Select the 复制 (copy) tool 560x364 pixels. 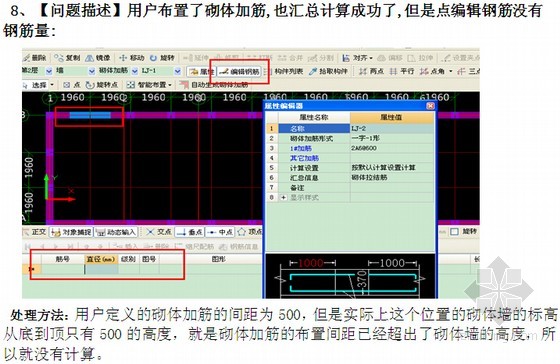click(x=67, y=58)
